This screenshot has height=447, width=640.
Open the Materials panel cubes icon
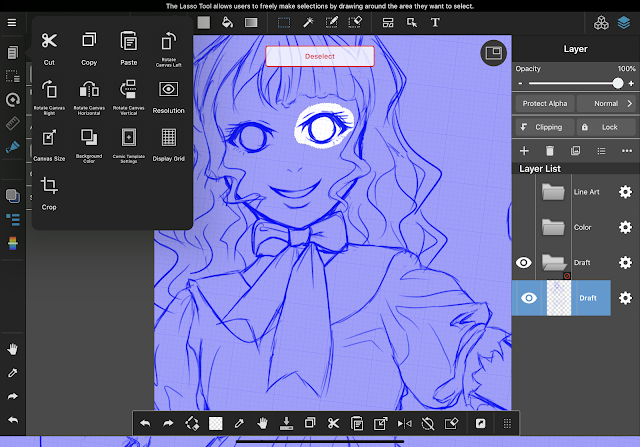(x=601, y=23)
